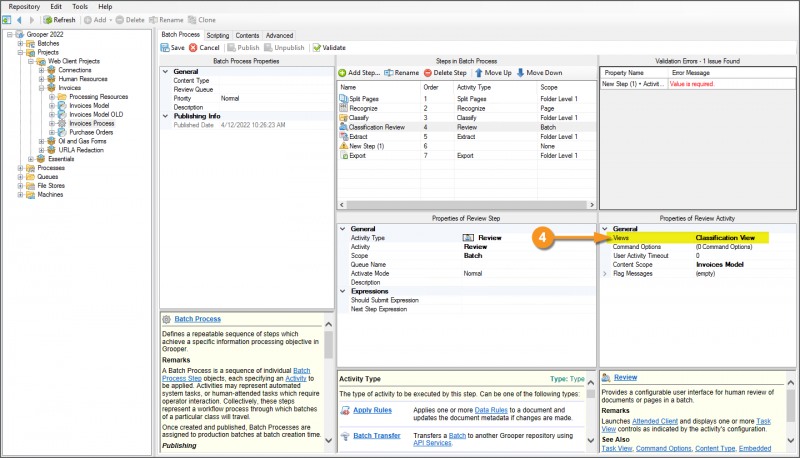Viewport: 800px width, 458px height.
Task: Click the Validate button
Action: click(x=328, y=47)
